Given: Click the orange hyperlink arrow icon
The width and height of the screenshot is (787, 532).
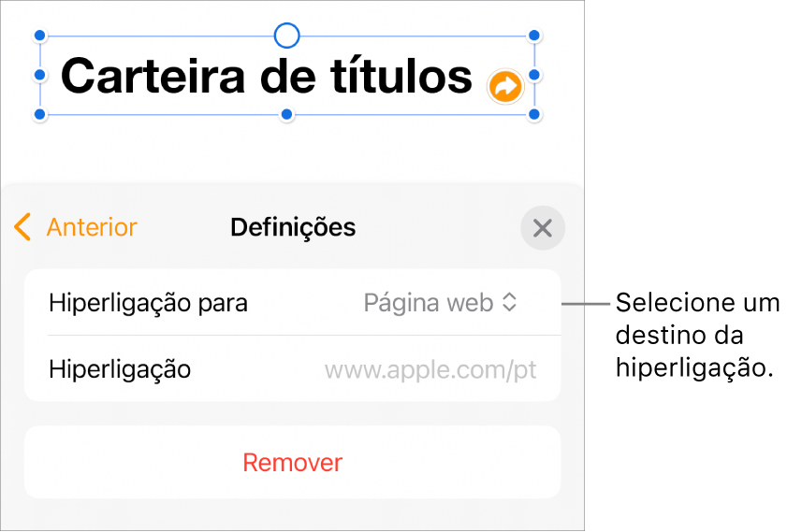Looking at the screenshot, I should point(505,88).
